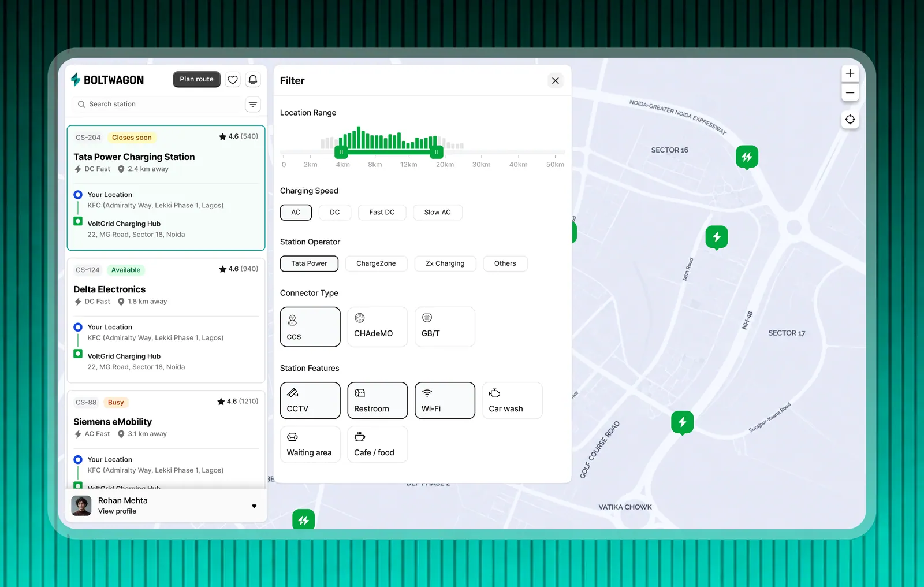Zoom out on the map
Screen dimensions: 924x587
850,92
